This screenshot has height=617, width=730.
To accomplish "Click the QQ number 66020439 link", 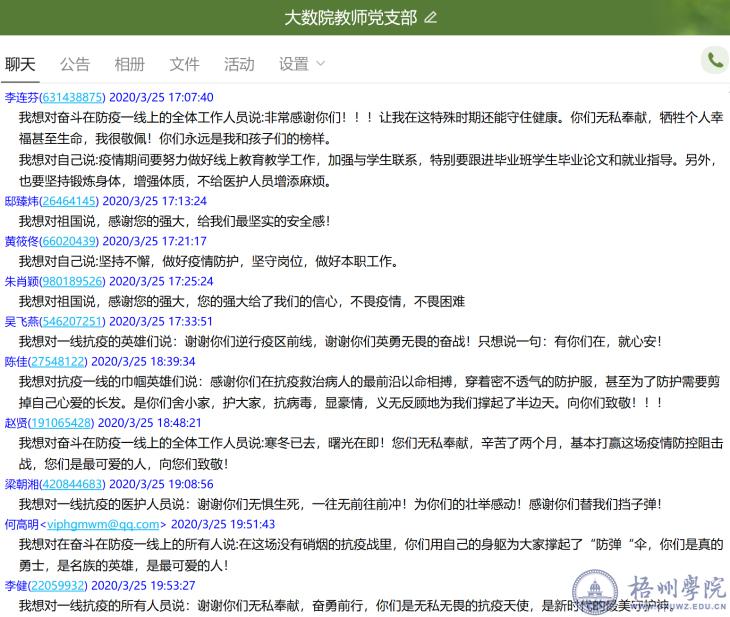I will tap(69, 241).
